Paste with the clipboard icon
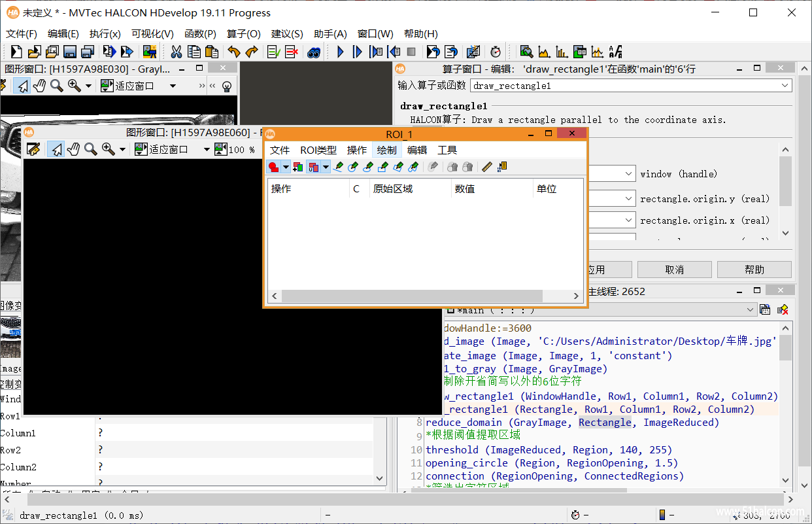This screenshot has height=524, width=812. click(211, 52)
